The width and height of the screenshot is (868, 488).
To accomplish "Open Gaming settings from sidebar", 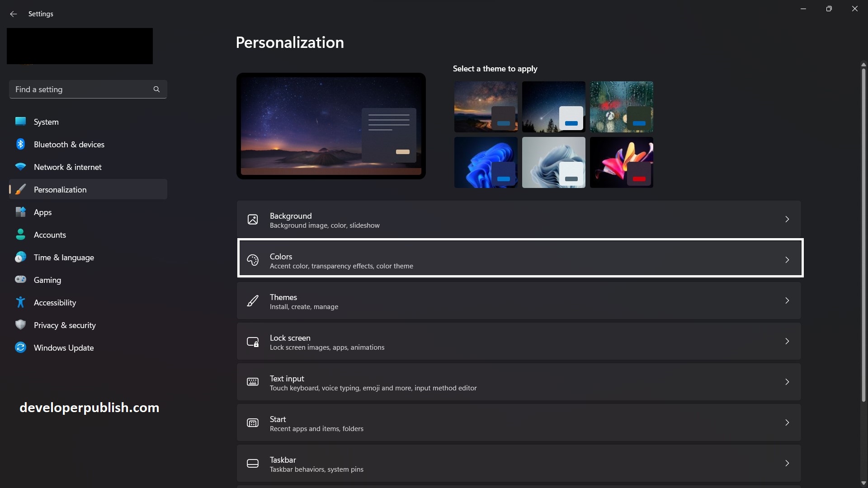I will (47, 280).
